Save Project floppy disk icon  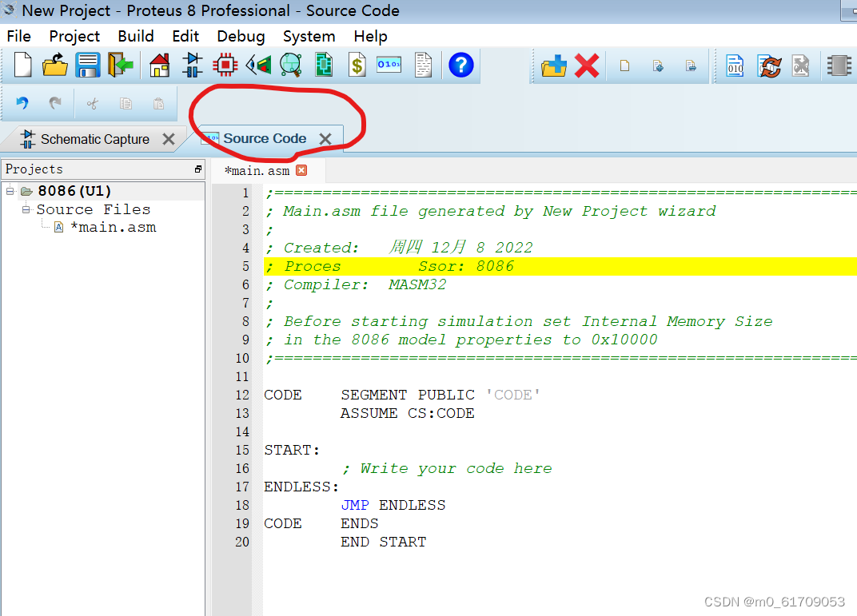coord(87,65)
